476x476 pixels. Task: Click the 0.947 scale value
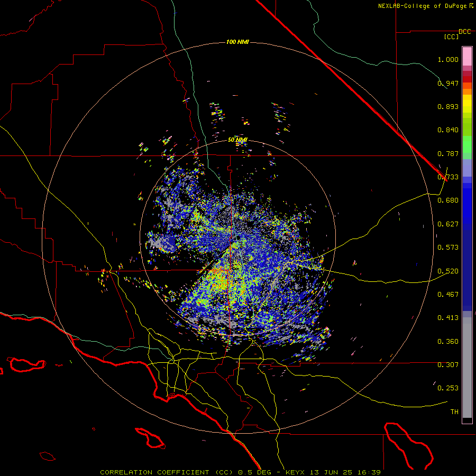(448, 83)
